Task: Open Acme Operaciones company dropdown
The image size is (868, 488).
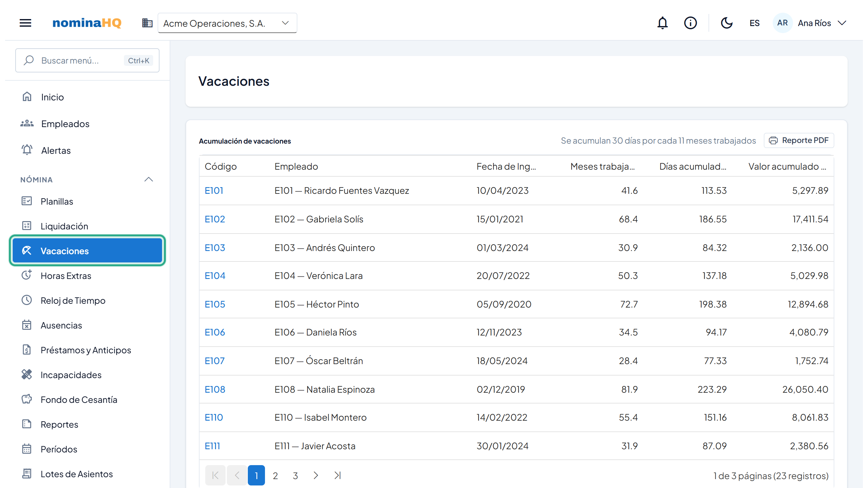Action: pos(227,23)
